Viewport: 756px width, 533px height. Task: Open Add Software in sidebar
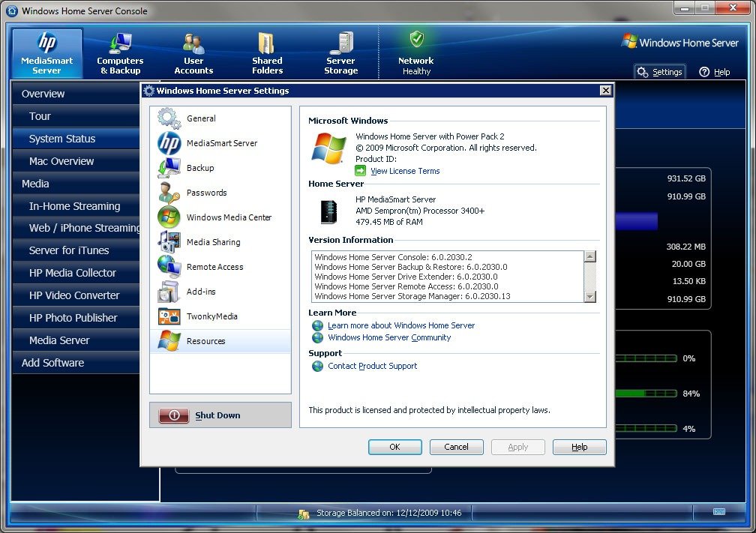(76, 363)
